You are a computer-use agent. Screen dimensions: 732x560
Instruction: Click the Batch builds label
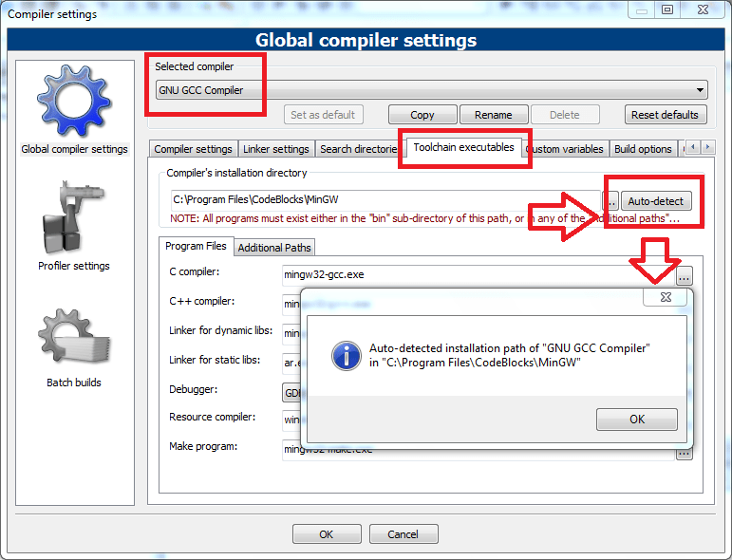[x=74, y=383]
